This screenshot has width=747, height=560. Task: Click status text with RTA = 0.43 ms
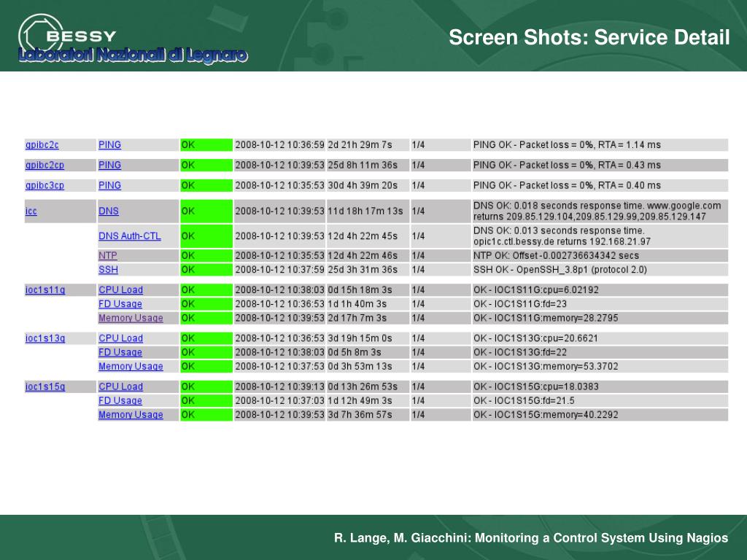567,166
